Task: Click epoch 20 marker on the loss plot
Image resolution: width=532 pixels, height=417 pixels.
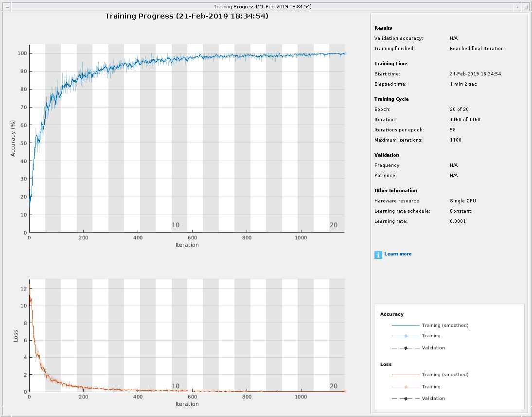Action: click(x=333, y=386)
